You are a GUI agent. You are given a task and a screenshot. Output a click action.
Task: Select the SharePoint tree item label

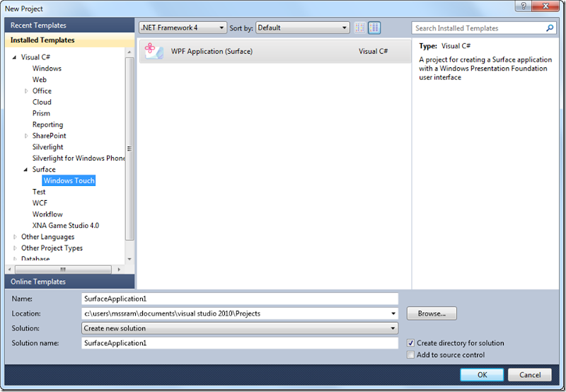coord(49,136)
